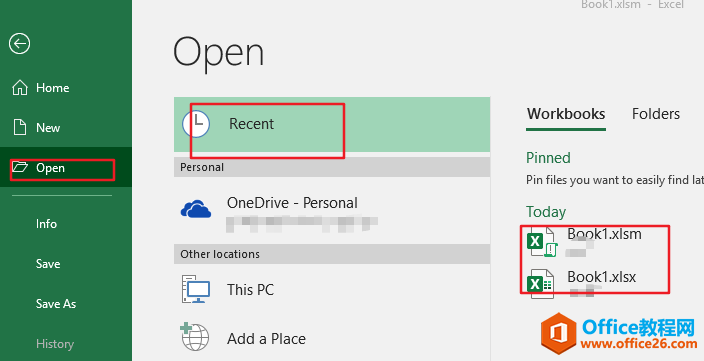Open the History menu item
Screen dimensions: 704x361
[55, 344]
